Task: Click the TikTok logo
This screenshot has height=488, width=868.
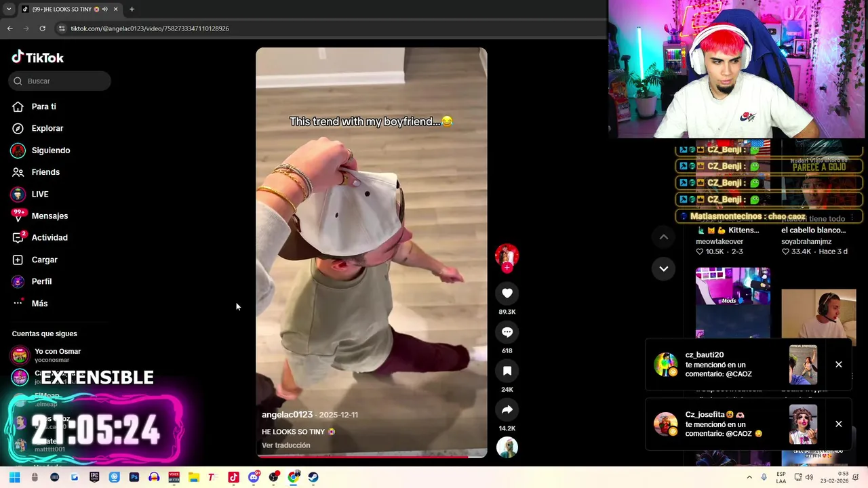Action: 38,58
